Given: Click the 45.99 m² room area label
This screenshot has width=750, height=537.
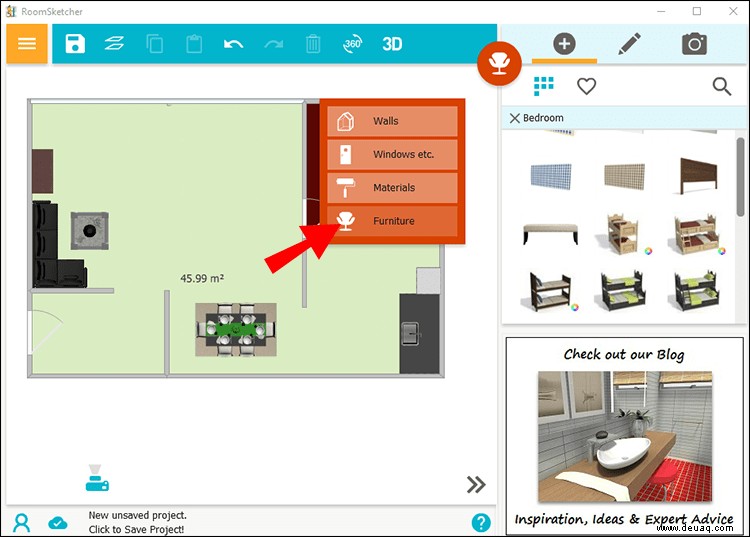Looking at the screenshot, I should 202,278.
